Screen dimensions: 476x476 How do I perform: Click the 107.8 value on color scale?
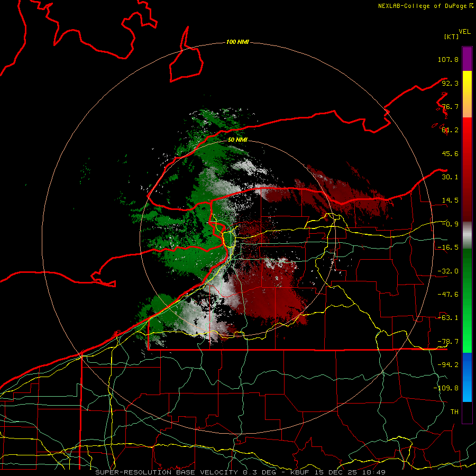click(448, 59)
